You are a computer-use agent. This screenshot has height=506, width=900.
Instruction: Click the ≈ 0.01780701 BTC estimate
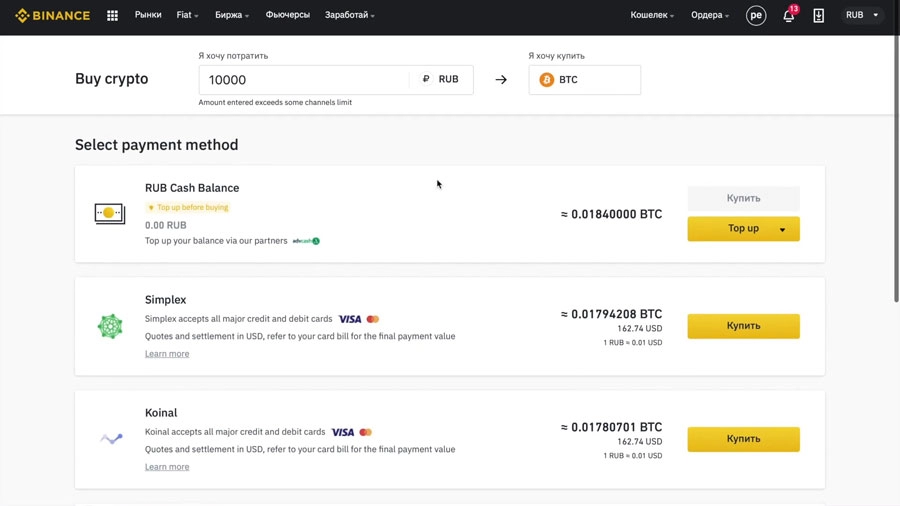611,427
